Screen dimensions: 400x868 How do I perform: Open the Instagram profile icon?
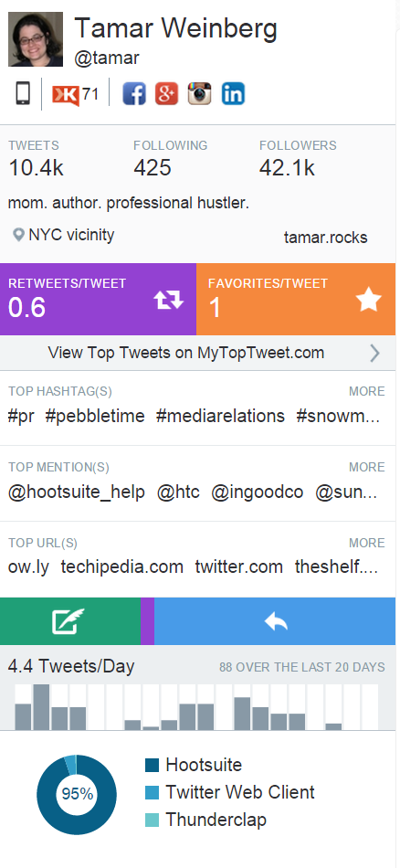tap(200, 93)
